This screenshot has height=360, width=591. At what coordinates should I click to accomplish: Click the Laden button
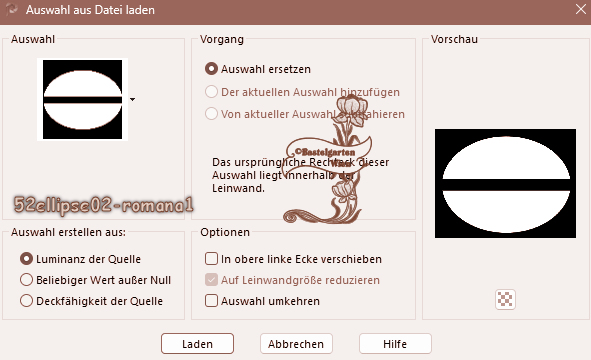(x=197, y=344)
